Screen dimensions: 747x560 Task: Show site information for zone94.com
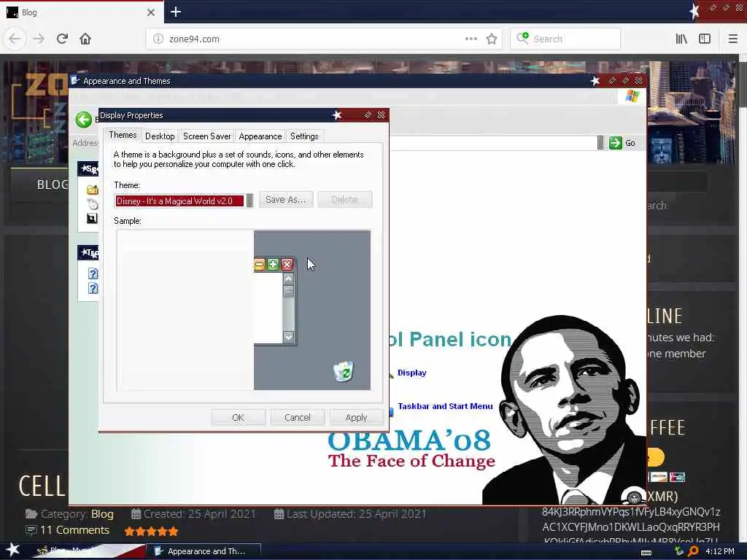click(158, 39)
